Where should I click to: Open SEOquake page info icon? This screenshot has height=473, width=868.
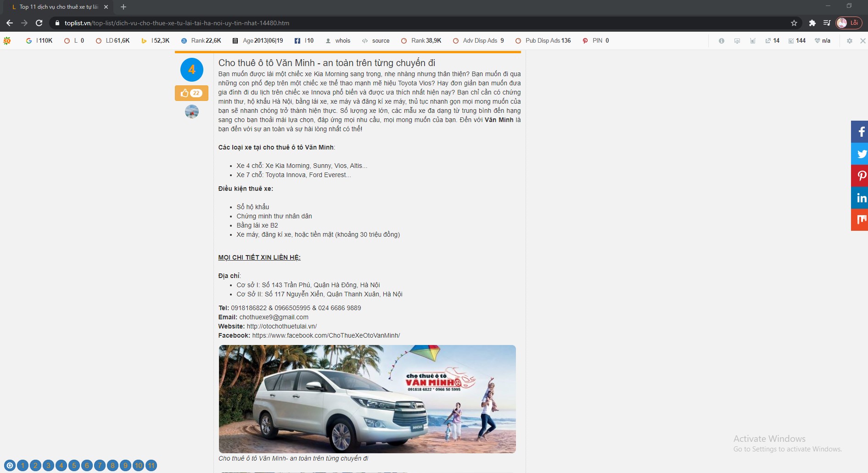[x=722, y=41]
